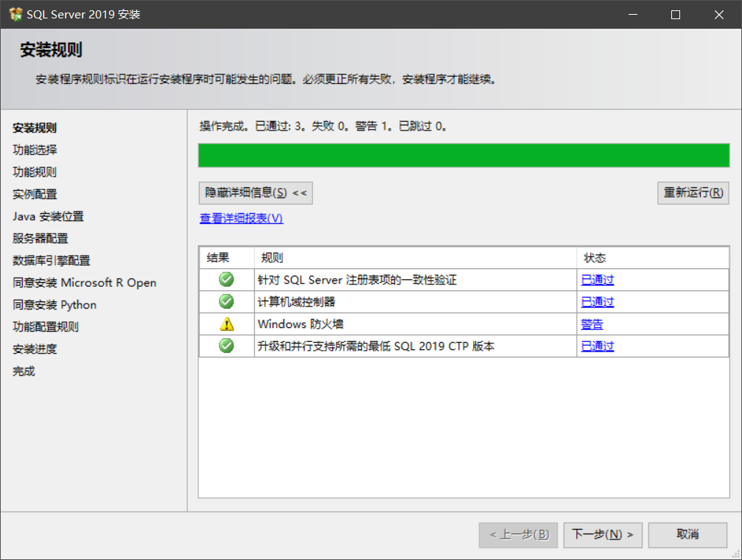Click the 重新运行 button
742x560 pixels.
pyautogui.click(x=693, y=192)
